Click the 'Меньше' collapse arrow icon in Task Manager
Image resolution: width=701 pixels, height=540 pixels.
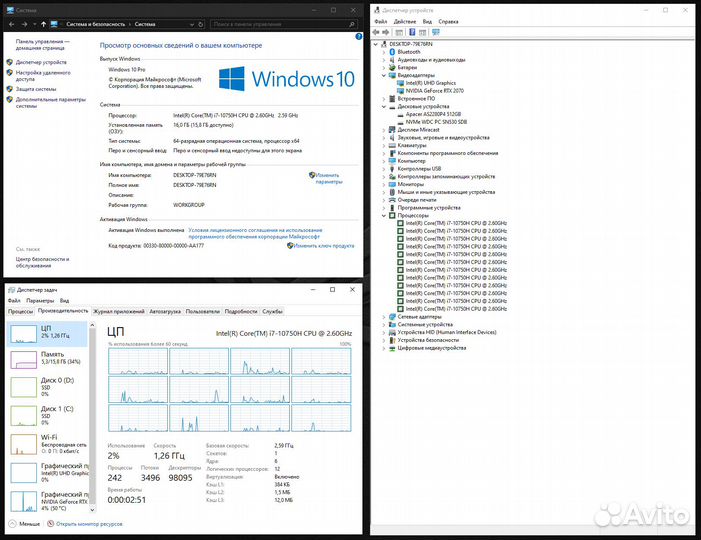pyautogui.click(x=12, y=523)
